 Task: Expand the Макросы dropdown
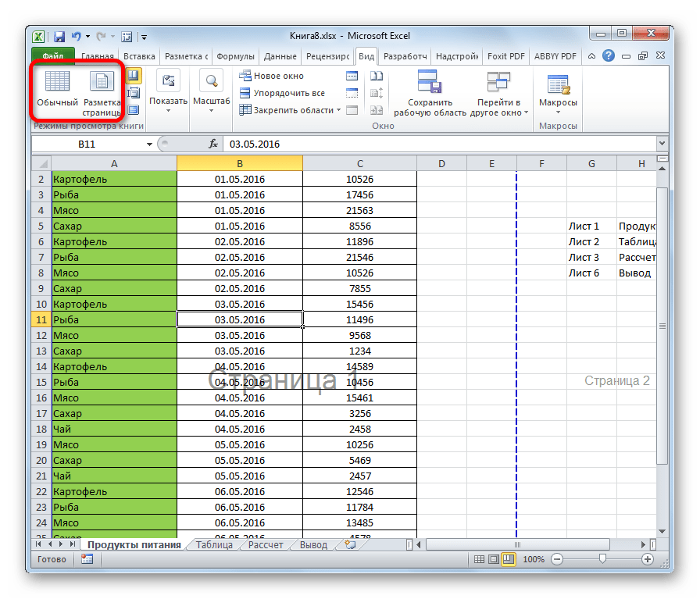click(558, 112)
